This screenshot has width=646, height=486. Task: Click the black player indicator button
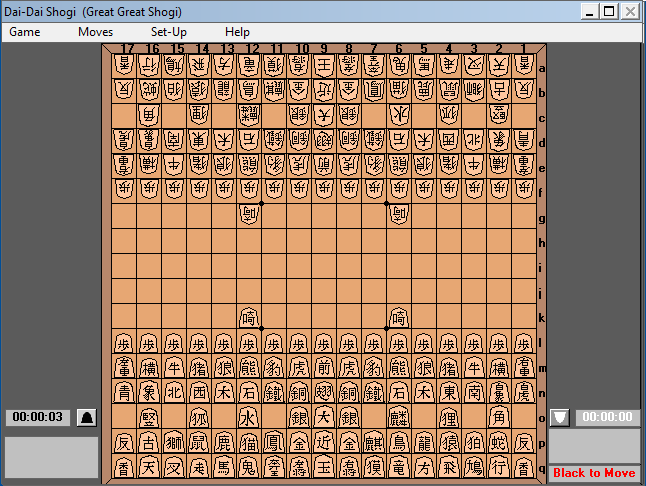coord(87,418)
